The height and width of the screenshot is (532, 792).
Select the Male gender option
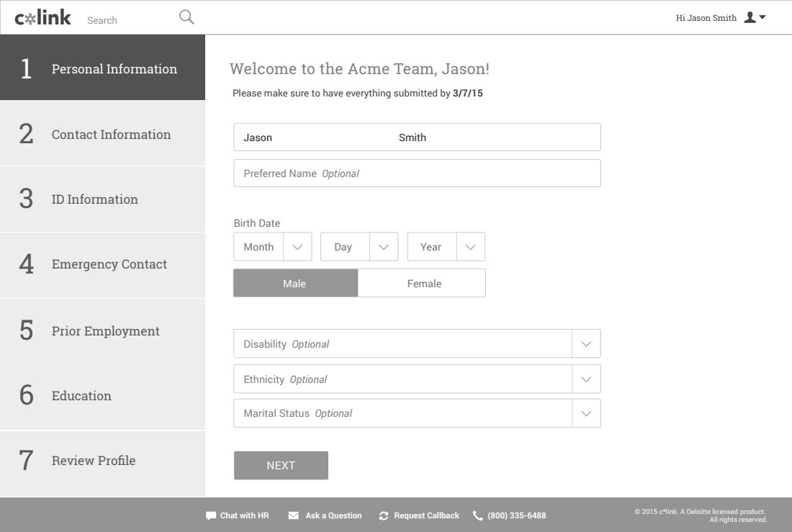[x=295, y=283]
